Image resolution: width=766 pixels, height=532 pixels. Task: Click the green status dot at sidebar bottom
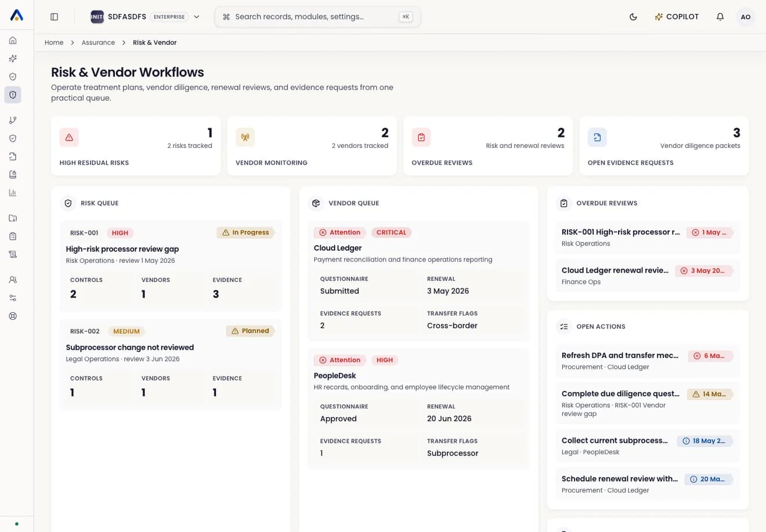pyautogui.click(x=17, y=524)
